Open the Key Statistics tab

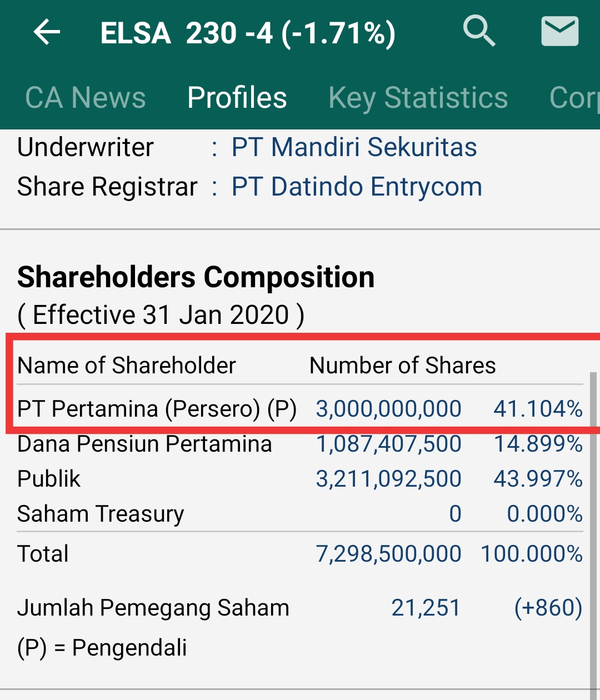click(418, 98)
